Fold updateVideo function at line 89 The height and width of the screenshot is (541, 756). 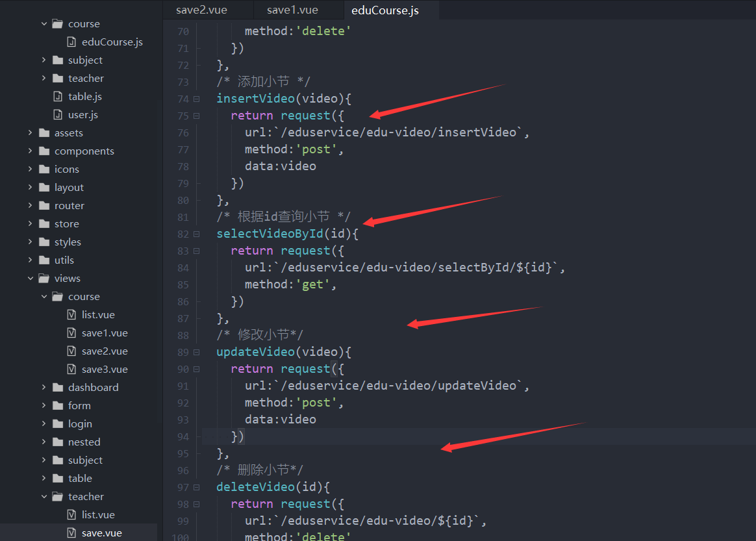click(x=197, y=352)
